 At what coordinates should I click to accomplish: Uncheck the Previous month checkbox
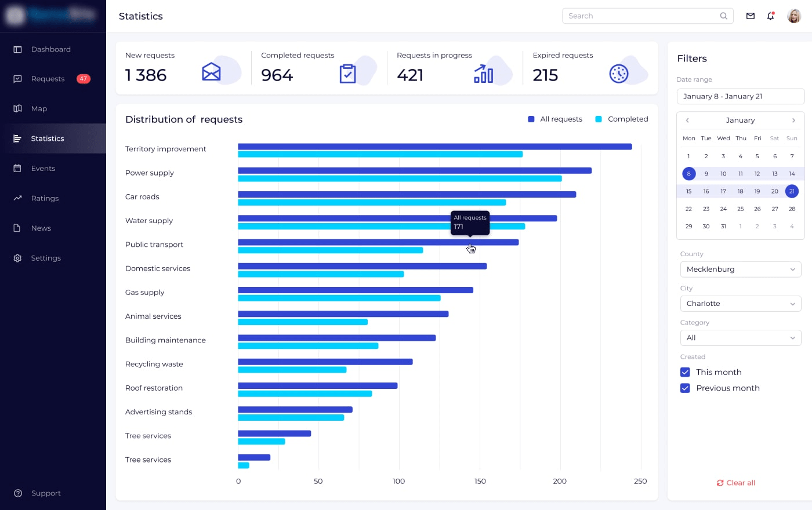point(685,388)
